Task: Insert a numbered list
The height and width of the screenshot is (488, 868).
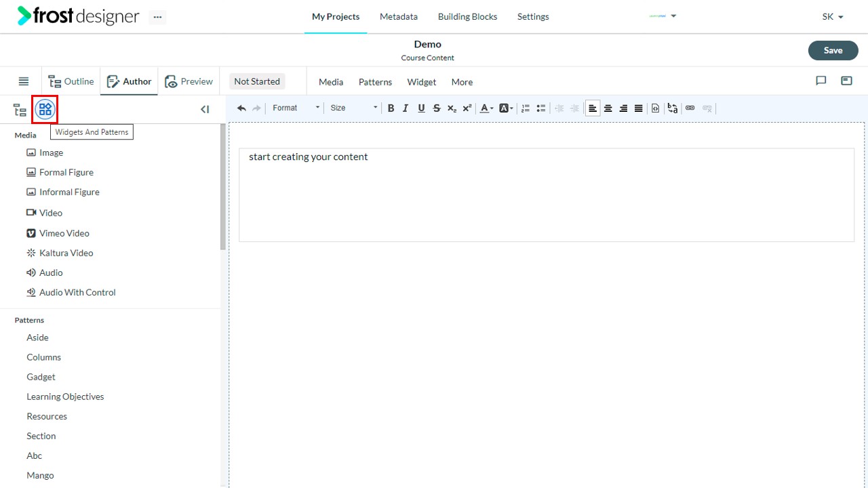Action: [x=526, y=108]
